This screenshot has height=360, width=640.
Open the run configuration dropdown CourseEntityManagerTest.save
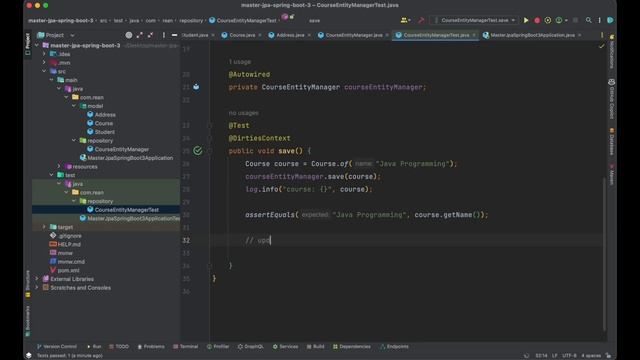[x=475, y=20]
